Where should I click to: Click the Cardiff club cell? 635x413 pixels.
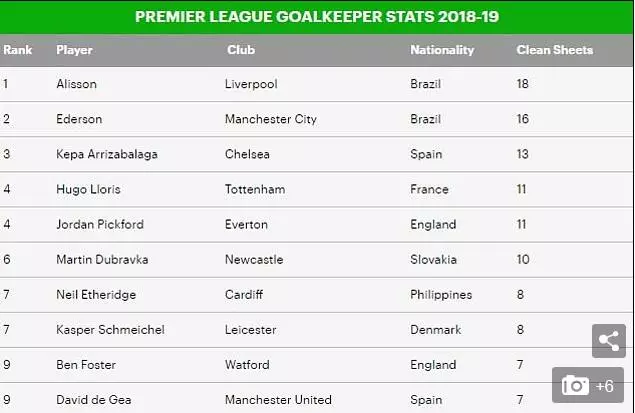[x=244, y=294]
